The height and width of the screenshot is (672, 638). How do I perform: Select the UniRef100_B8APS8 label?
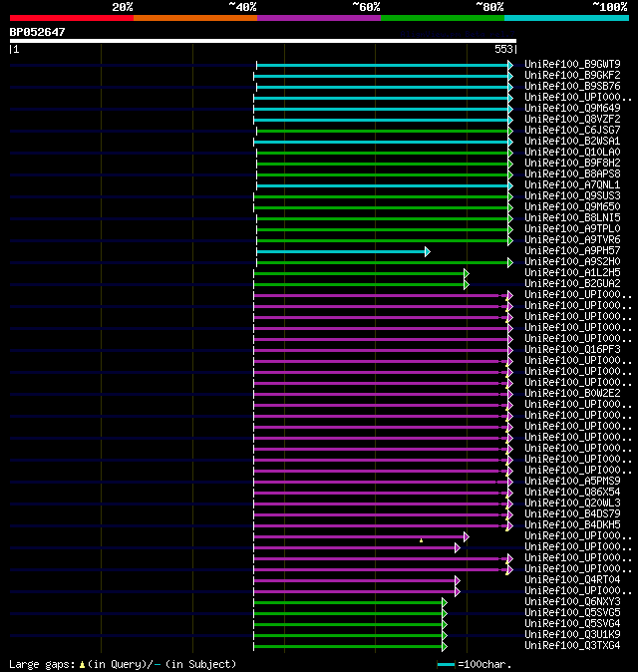click(x=572, y=174)
